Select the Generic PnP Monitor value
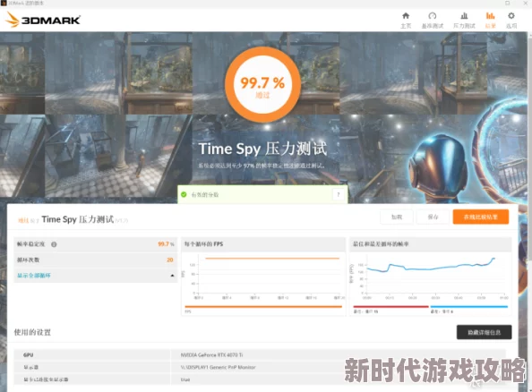532x392 pixels. (218, 367)
